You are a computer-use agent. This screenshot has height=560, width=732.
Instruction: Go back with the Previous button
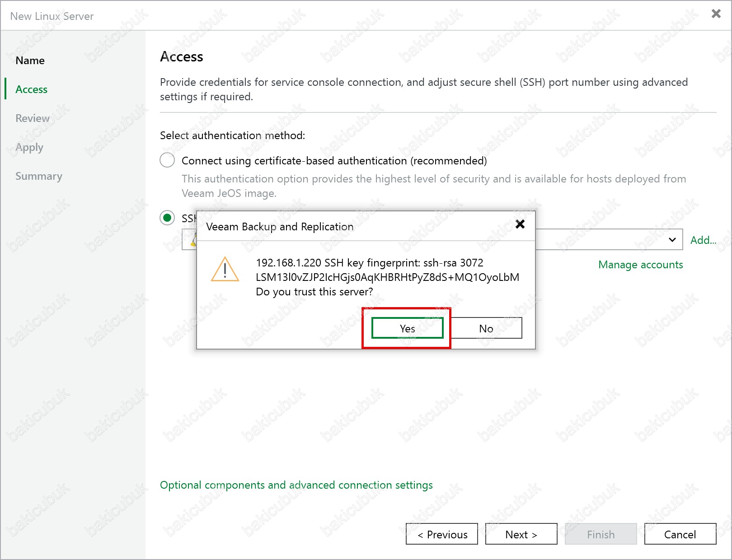point(442,534)
